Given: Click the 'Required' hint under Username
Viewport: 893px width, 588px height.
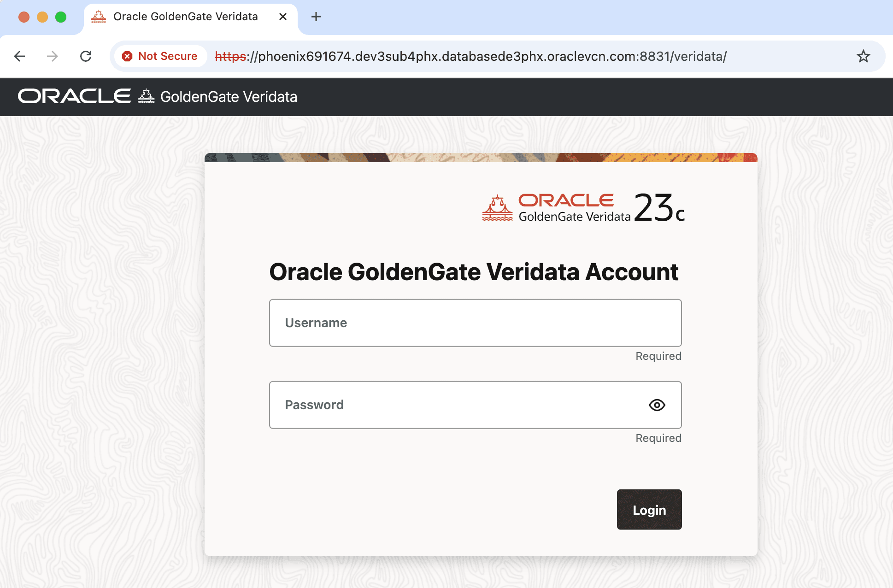Looking at the screenshot, I should coord(658,356).
